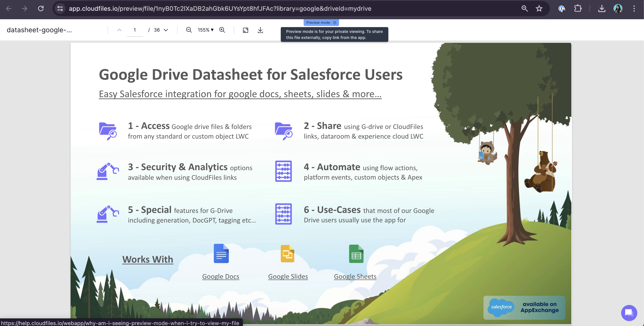Click the Google Sheets link
Viewport: 644px width, 326px height.
point(355,276)
